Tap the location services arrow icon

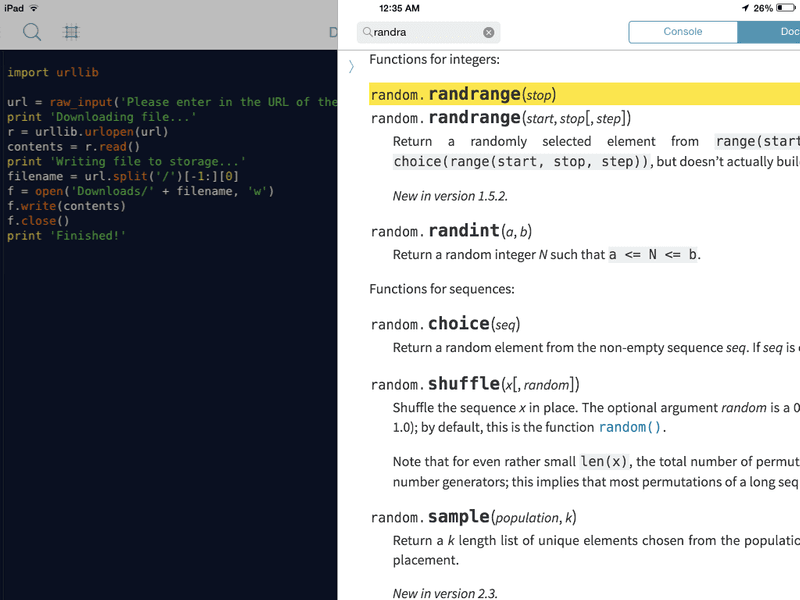point(745,8)
